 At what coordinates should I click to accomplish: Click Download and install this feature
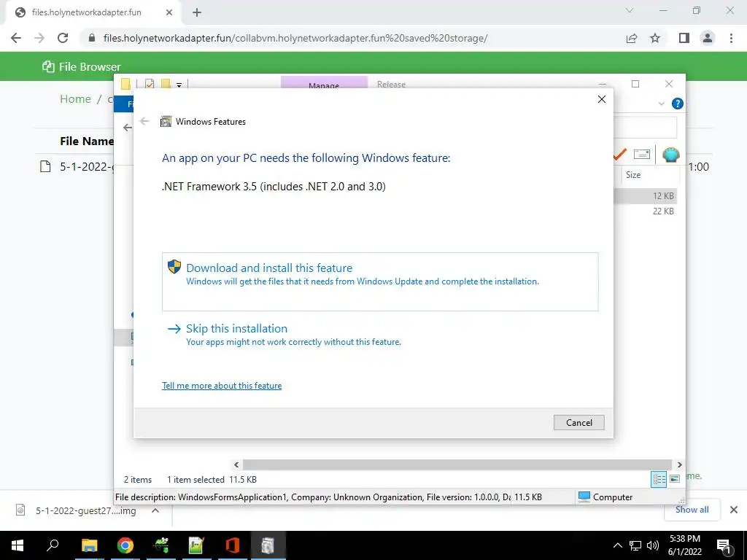pos(379,281)
